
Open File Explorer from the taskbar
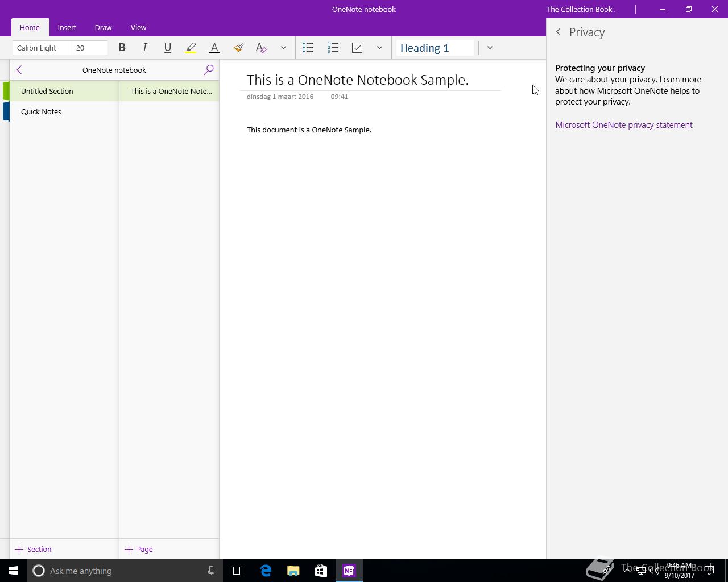click(x=293, y=571)
